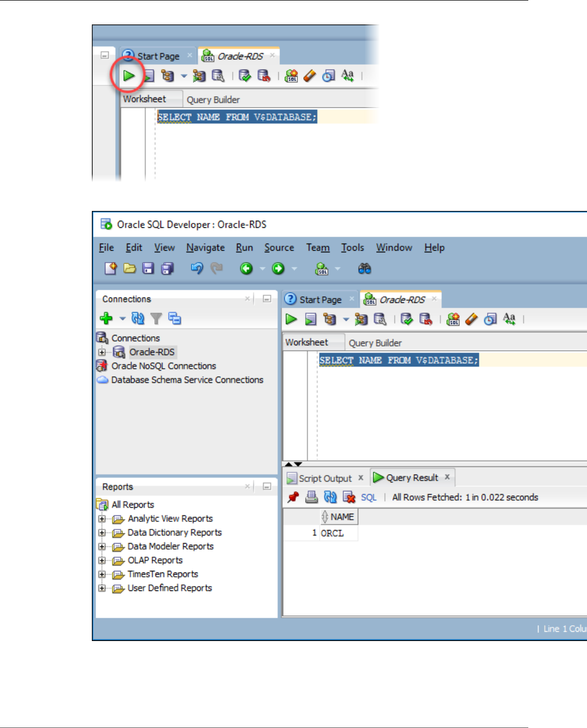Open dropdown arrow next to New Connection plus
This screenshot has height=728, width=587.
(x=122, y=319)
